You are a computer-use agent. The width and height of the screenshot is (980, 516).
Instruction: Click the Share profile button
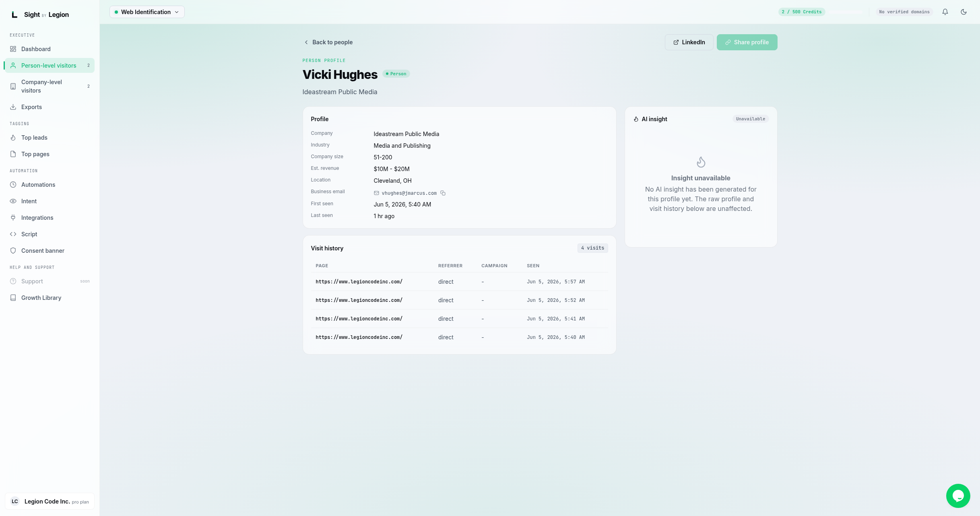(x=747, y=42)
